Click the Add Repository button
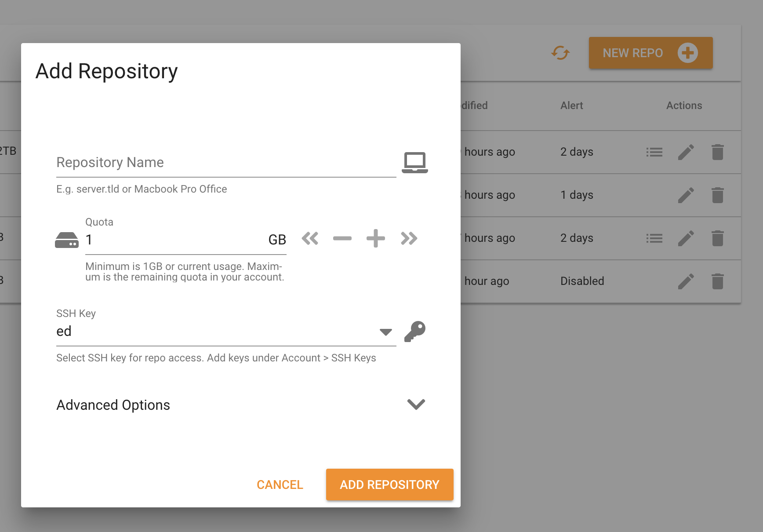 (389, 485)
